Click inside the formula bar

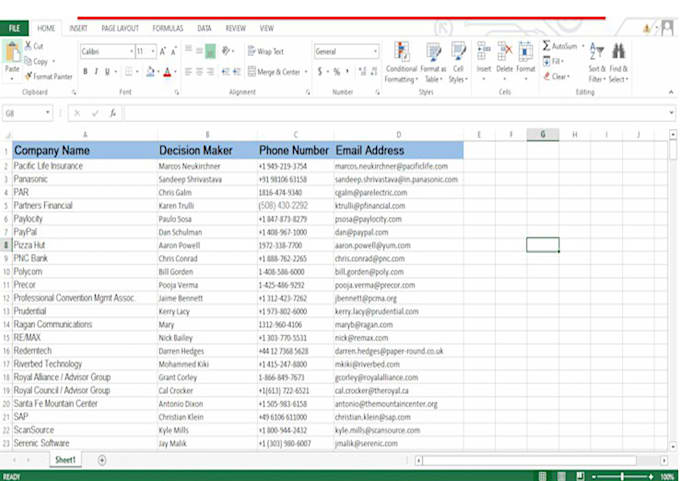pos(395,113)
